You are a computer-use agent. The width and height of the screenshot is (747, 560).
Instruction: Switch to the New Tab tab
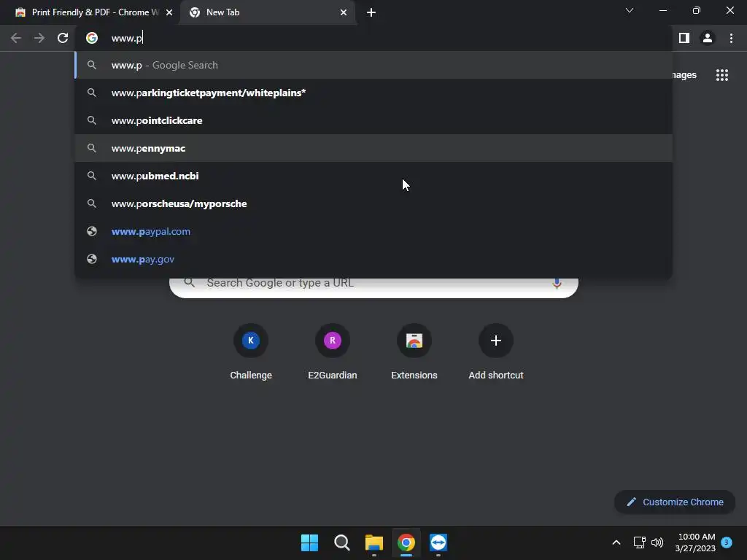pyautogui.click(x=267, y=12)
